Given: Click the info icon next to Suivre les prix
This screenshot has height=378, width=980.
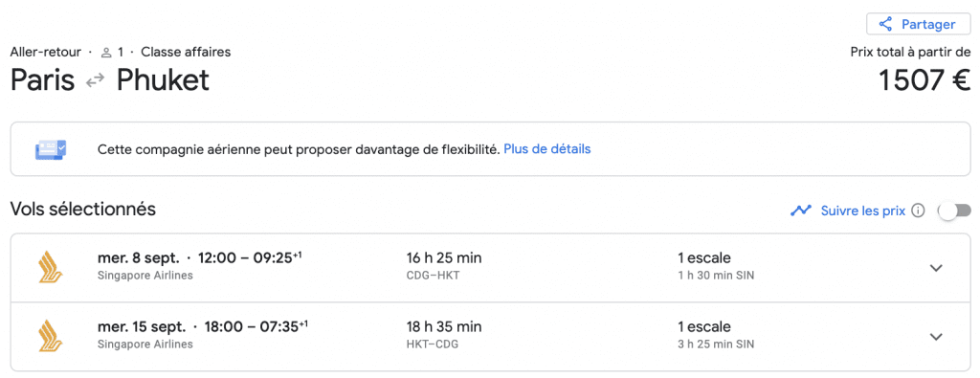Looking at the screenshot, I should coord(918,211).
